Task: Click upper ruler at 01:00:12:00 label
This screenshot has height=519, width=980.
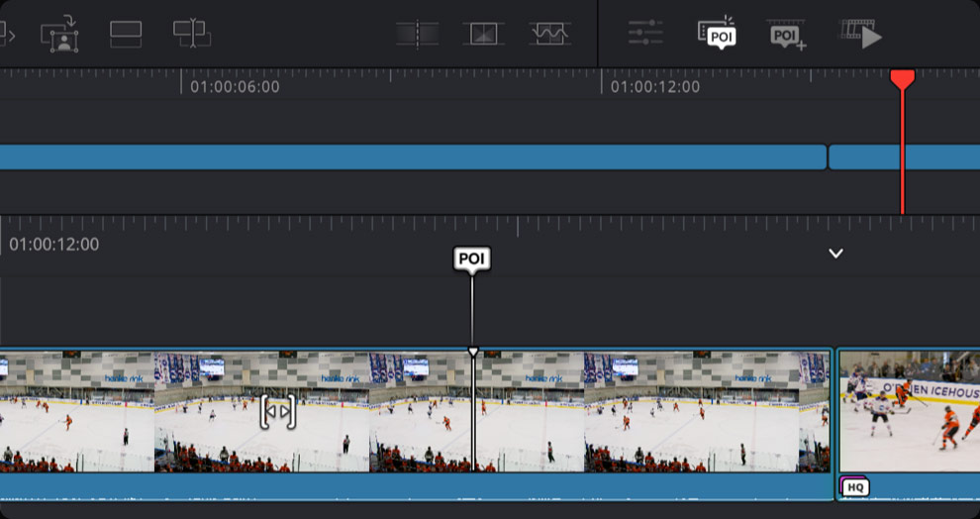Action: point(654,86)
